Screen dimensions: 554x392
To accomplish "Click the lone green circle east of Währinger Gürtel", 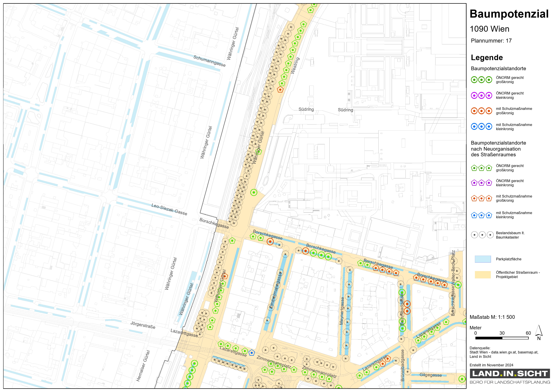I will (x=254, y=192).
